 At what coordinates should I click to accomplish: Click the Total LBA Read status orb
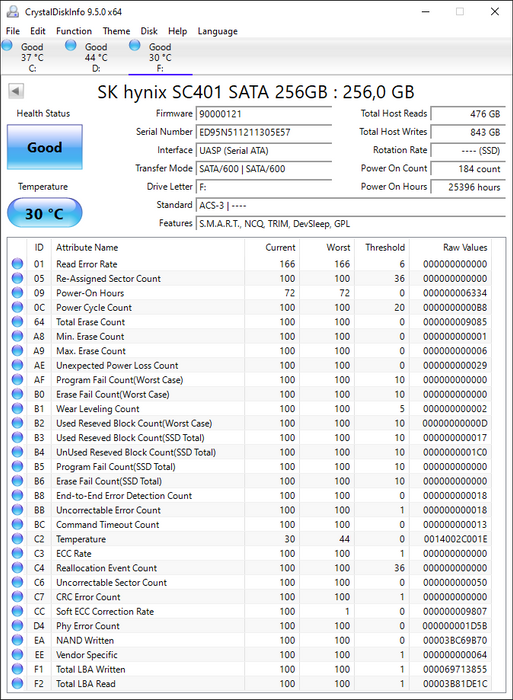point(17,683)
